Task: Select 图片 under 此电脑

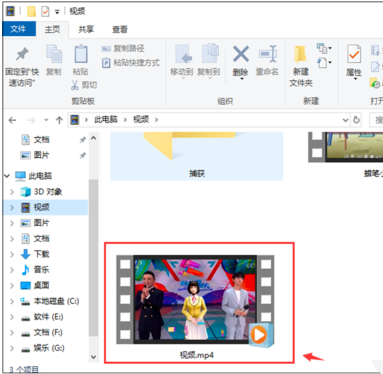Action: (41, 223)
